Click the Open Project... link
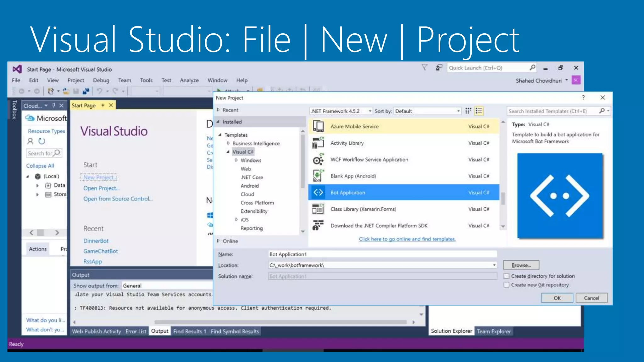The height and width of the screenshot is (362, 644). coord(101,188)
